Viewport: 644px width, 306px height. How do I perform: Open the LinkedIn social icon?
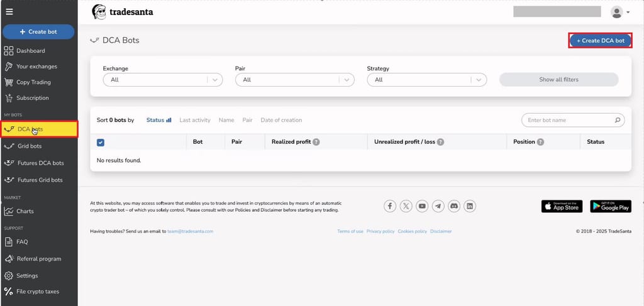click(470, 206)
